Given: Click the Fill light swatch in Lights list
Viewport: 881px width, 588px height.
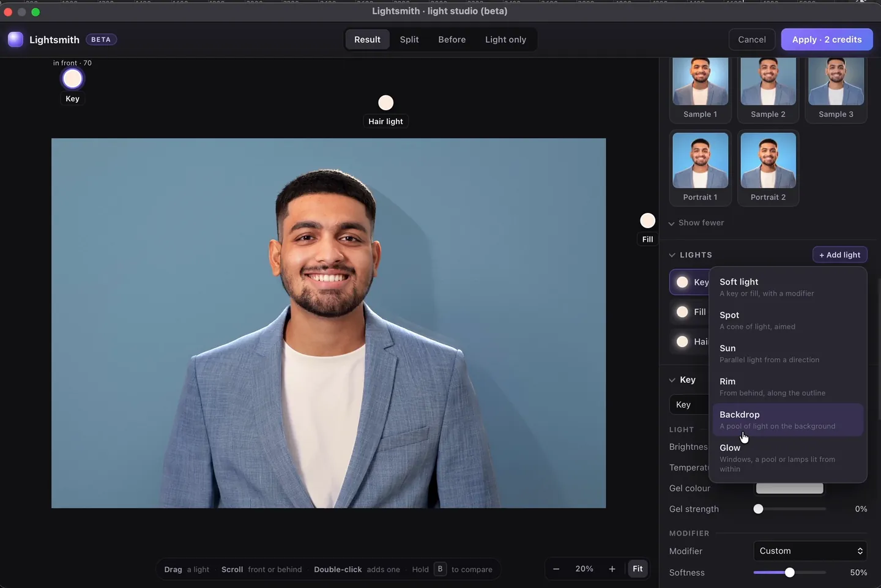Looking at the screenshot, I should click(x=682, y=312).
